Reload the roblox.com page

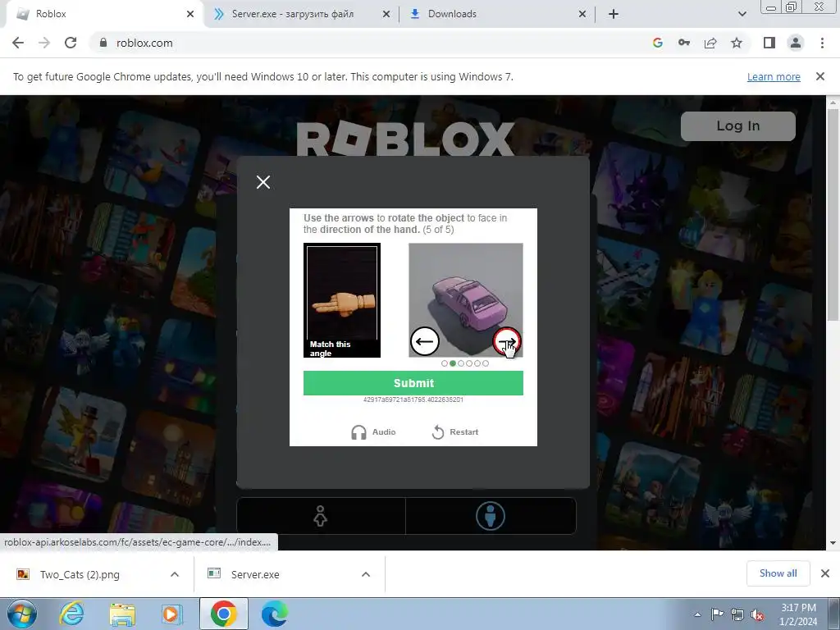(71, 43)
